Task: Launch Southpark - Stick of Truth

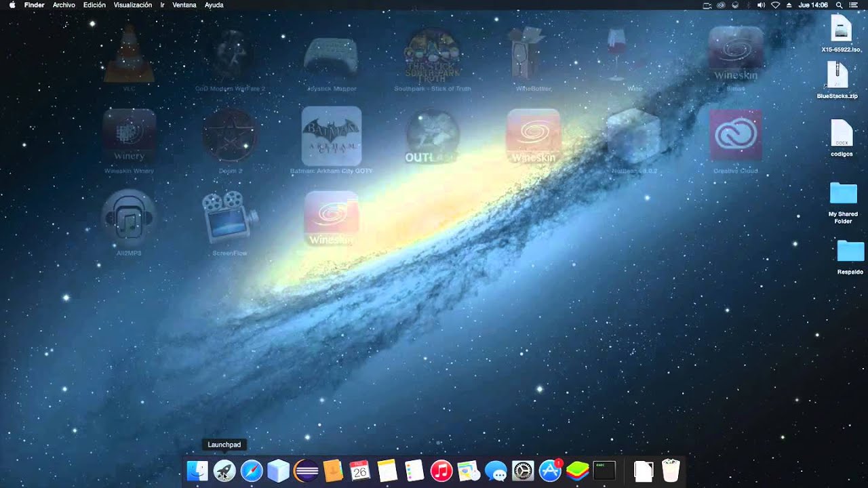Action: [x=433, y=54]
